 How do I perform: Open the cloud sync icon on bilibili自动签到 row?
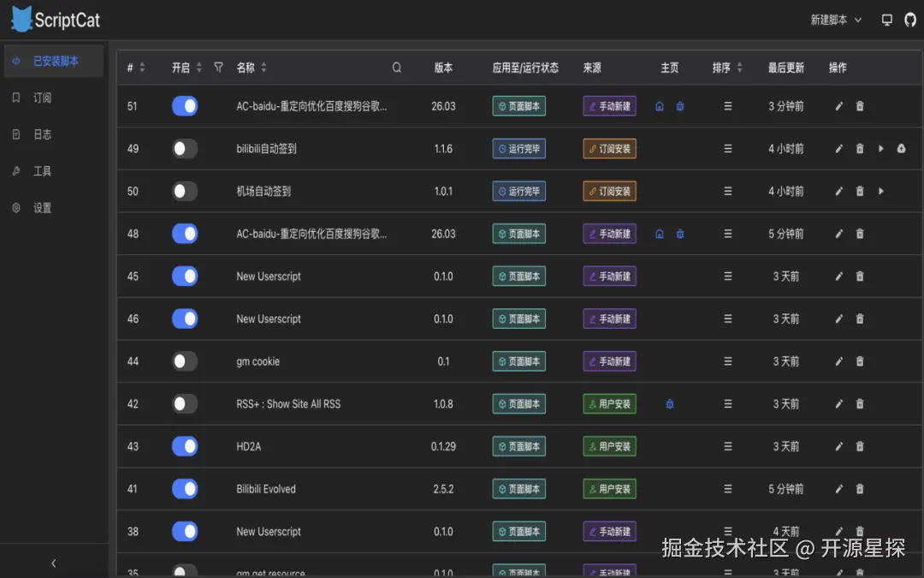click(901, 148)
